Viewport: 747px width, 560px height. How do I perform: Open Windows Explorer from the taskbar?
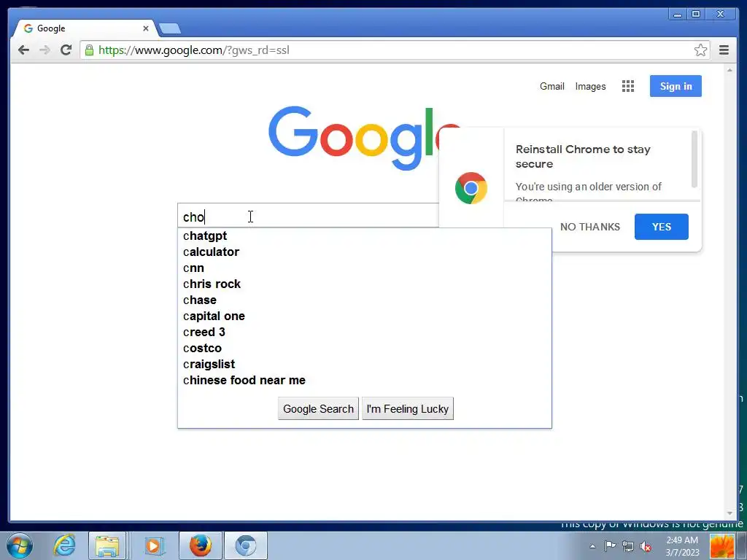pos(107,545)
